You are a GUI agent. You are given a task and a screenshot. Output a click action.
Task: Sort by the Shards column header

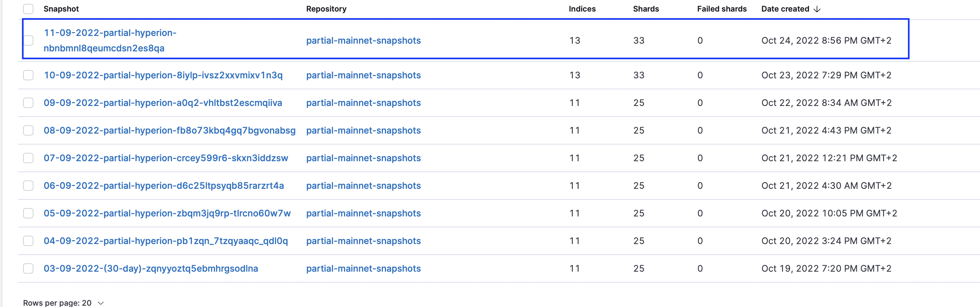pos(646,9)
